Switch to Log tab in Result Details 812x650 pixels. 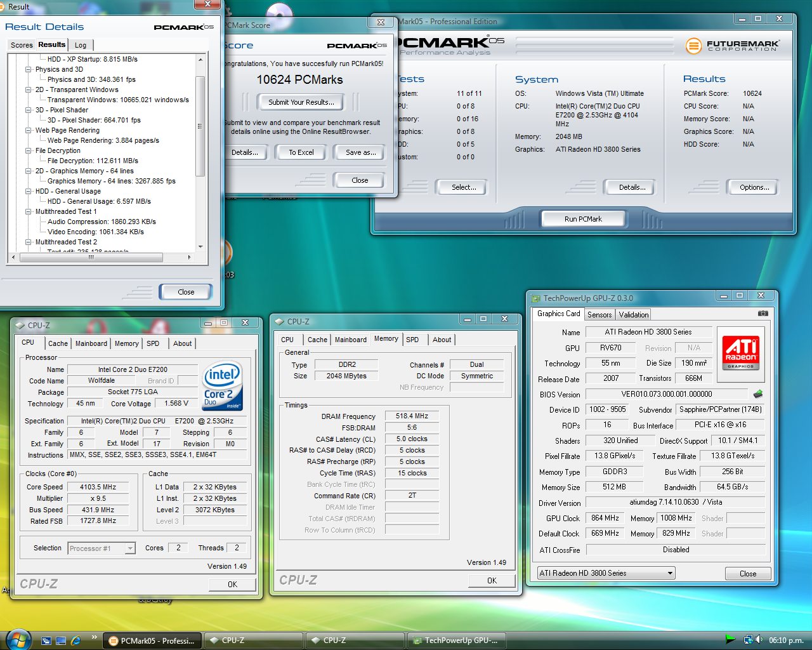tap(81, 45)
